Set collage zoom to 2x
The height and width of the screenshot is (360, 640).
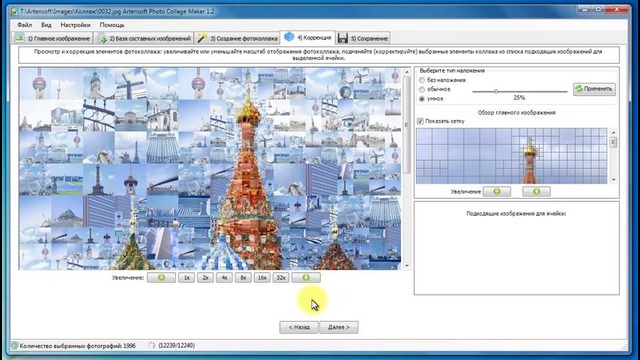(205, 278)
